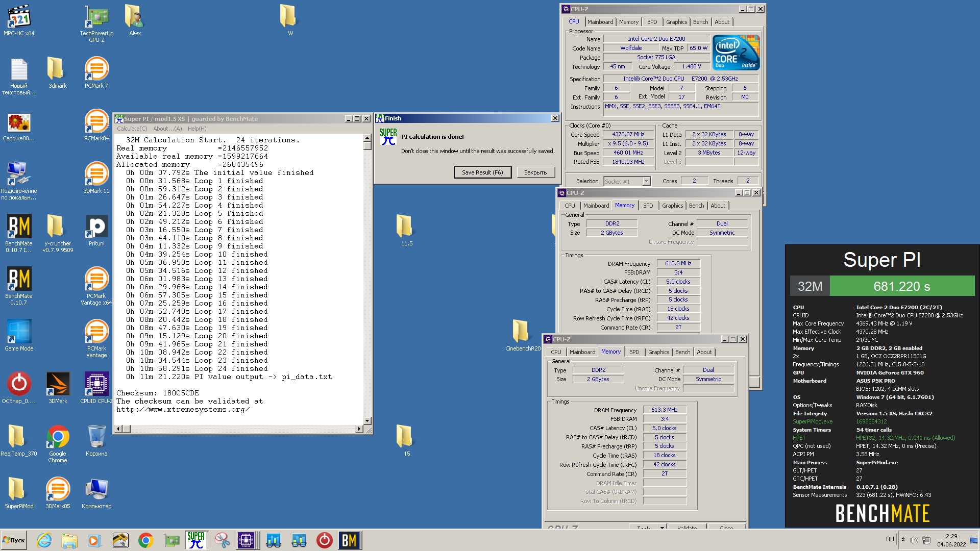
Task: Click the Checksum: 180C5CDE line in Super PI
Action: point(158,393)
